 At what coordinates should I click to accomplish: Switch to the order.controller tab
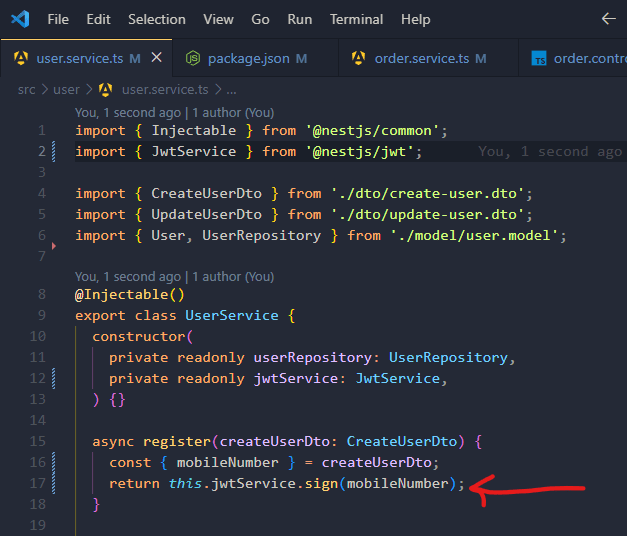click(x=573, y=58)
